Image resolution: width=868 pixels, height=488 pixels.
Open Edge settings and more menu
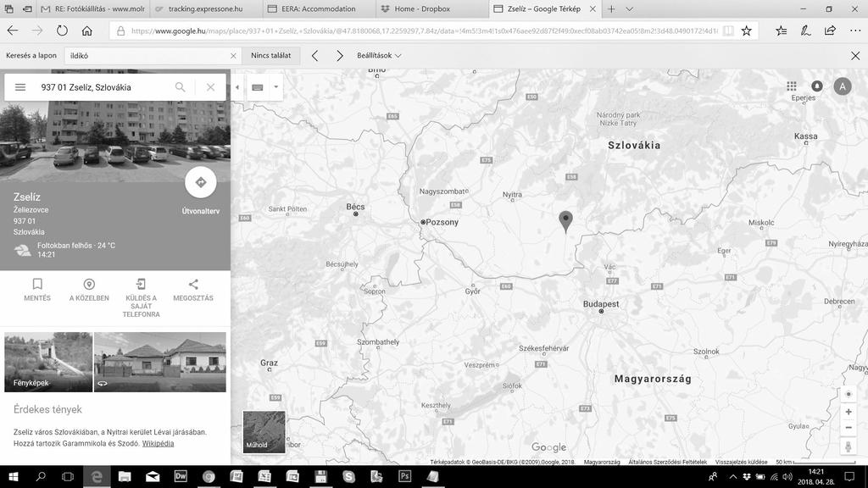(x=855, y=31)
